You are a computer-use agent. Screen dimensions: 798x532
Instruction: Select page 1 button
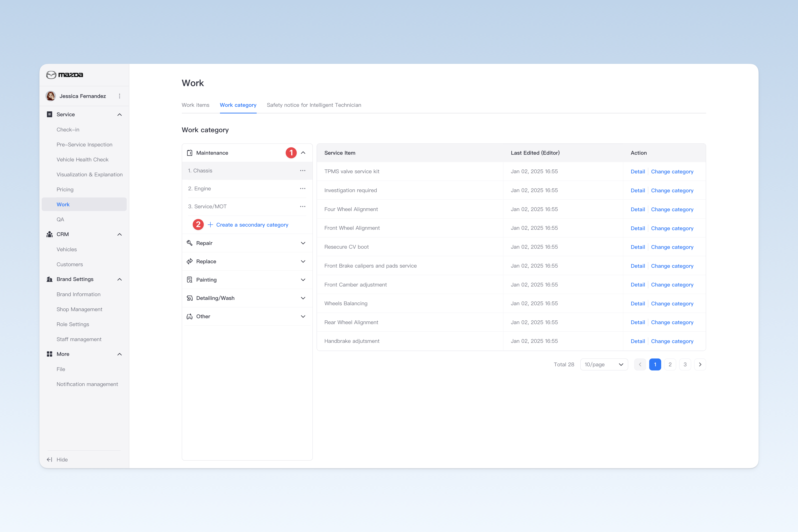(655, 364)
